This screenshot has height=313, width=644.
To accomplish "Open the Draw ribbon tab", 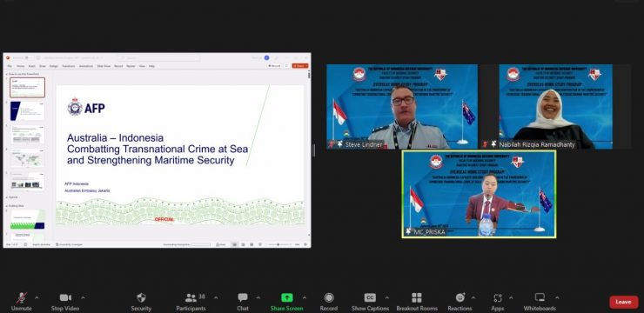I will tap(43, 66).
